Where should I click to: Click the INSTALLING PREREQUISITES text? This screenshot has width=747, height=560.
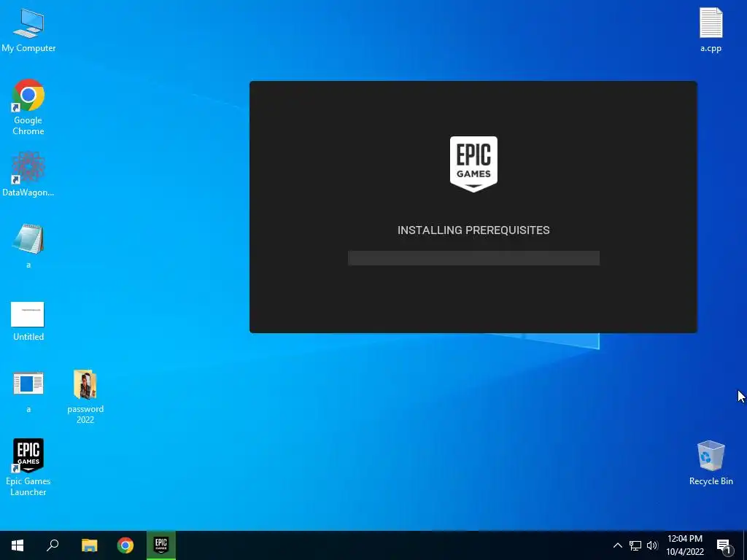click(473, 230)
